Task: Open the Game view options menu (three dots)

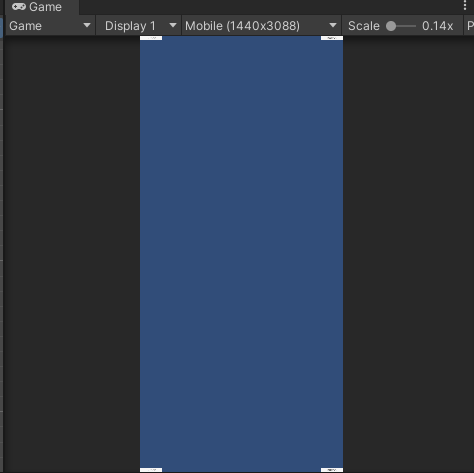Action: pyautogui.click(x=465, y=5)
